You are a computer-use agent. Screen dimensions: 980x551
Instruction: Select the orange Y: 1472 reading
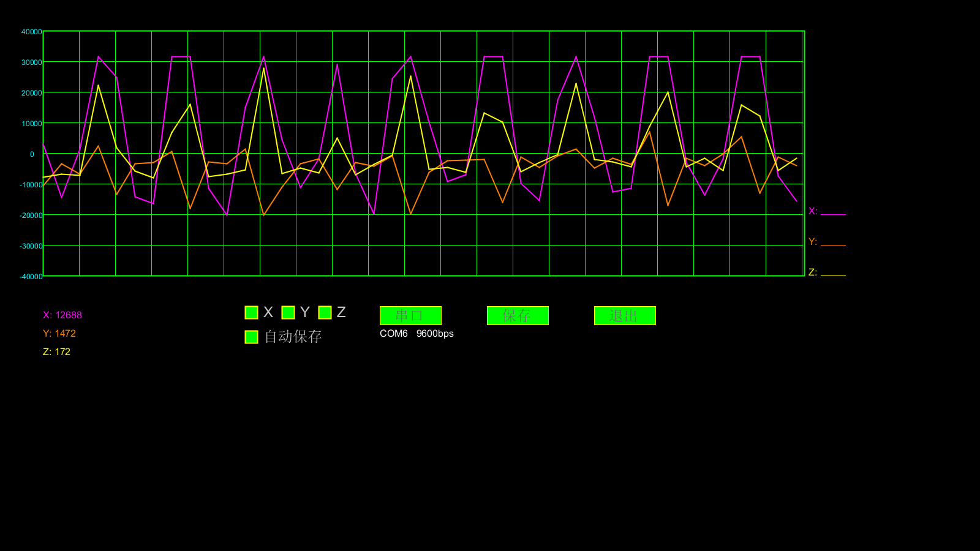point(59,334)
